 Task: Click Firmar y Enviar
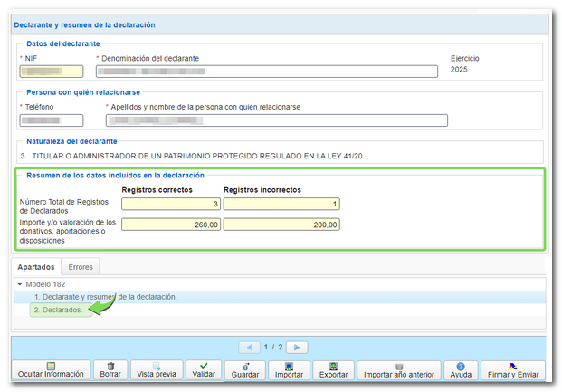click(x=512, y=369)
